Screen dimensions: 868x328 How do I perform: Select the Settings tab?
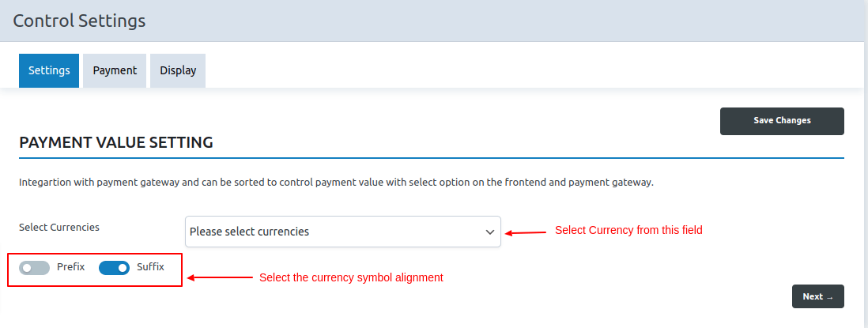49,70
